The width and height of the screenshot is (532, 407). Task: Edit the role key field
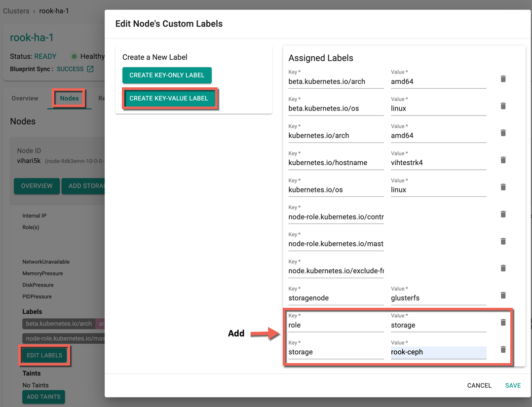tap(336, 325)
